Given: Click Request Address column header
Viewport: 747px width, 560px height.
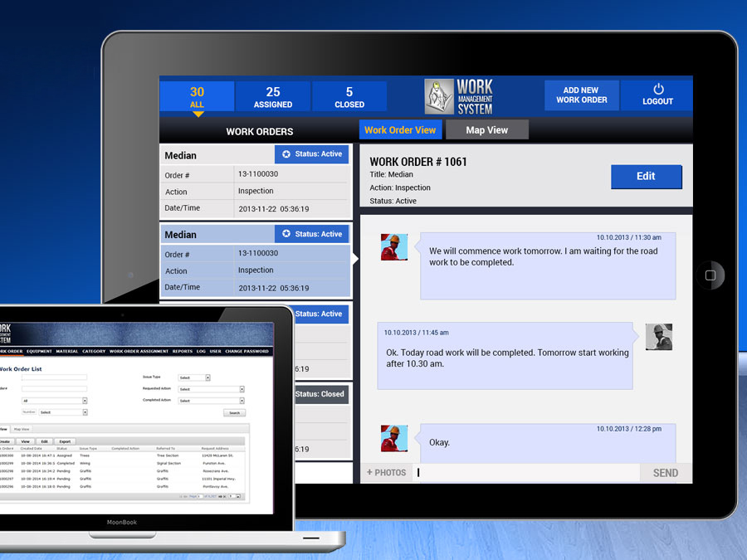Looking at the screenshot, I should coord(215,449).
